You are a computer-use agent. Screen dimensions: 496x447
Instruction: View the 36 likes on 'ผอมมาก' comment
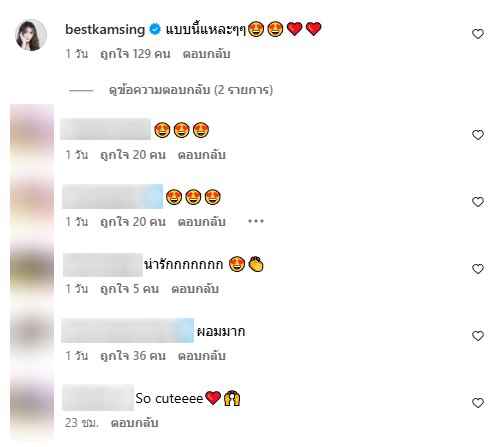pos(133,356)
